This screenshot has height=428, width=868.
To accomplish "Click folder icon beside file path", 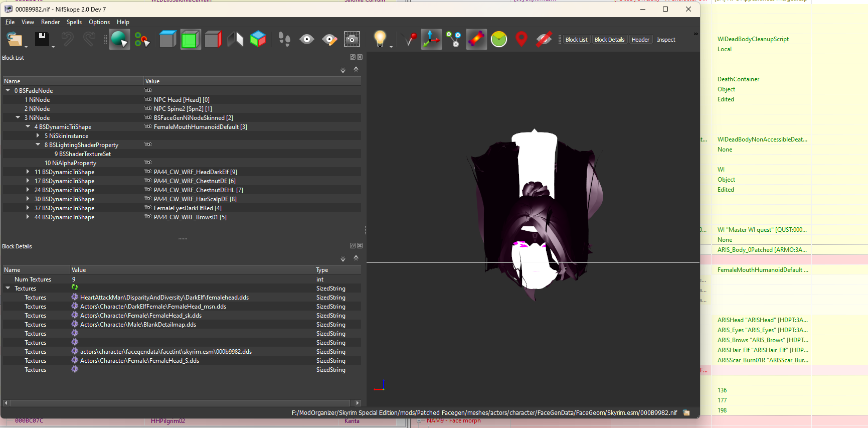I will 686,412.
